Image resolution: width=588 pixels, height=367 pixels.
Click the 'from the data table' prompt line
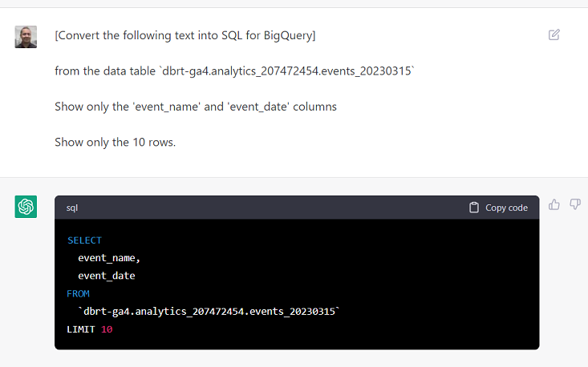(x=234, y=71)
